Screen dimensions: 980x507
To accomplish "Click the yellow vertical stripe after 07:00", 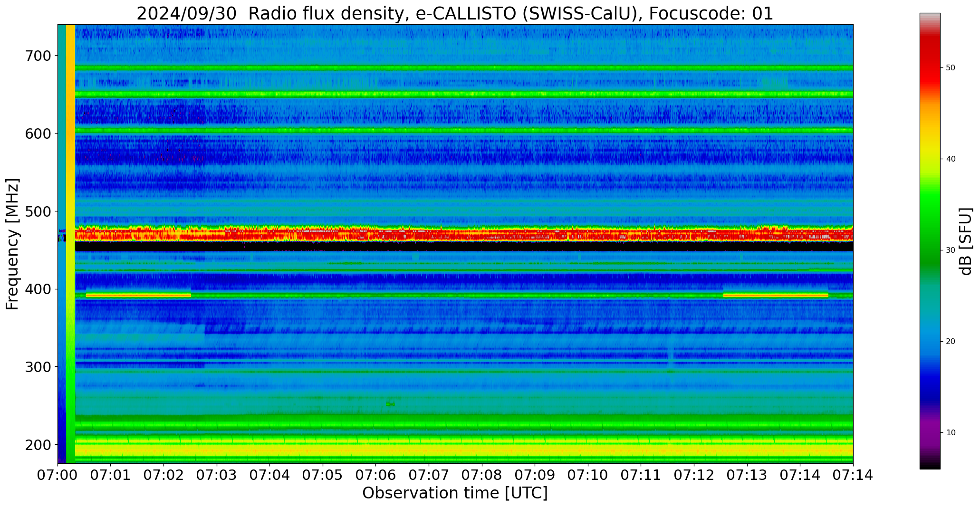I will tap(70, 244).
